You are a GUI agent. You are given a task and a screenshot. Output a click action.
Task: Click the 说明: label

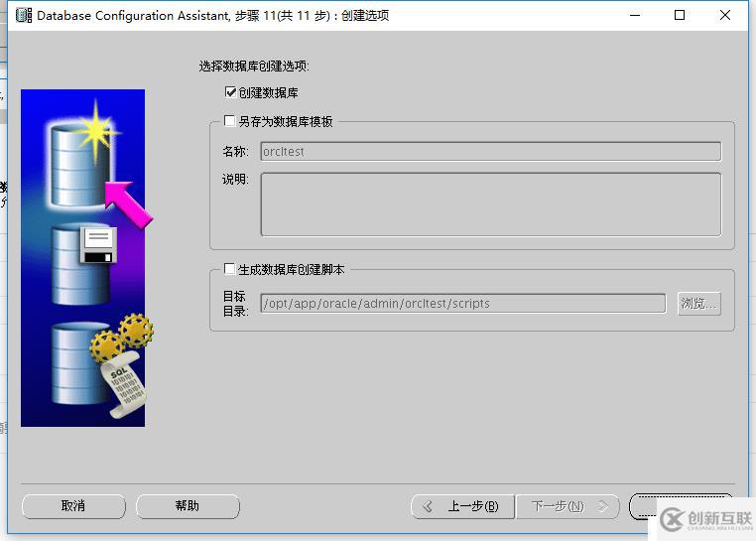(235, 180)
